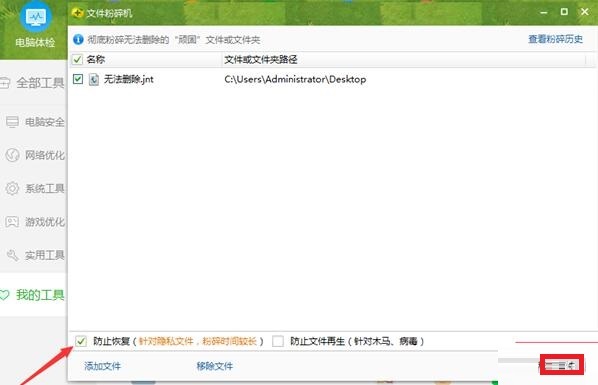The image size is (598, 385).
Task: Click the 我的工具 heart icon
Action: (x=4, y=295)
